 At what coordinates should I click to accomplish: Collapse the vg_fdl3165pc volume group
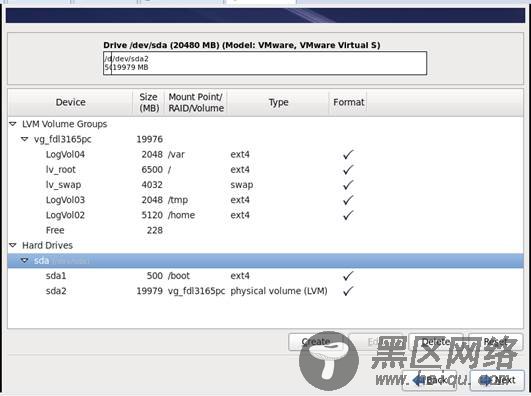click(x=24, y=139)
